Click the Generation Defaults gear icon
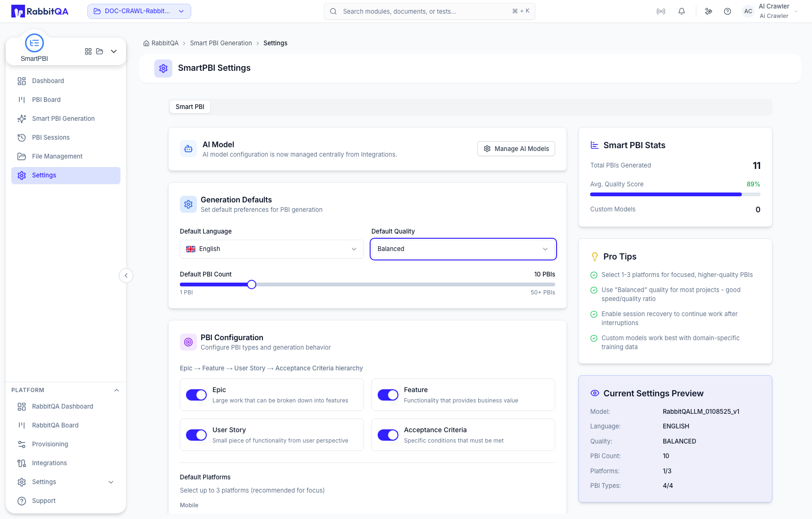812x519 pixels. [x=188, y=204]
